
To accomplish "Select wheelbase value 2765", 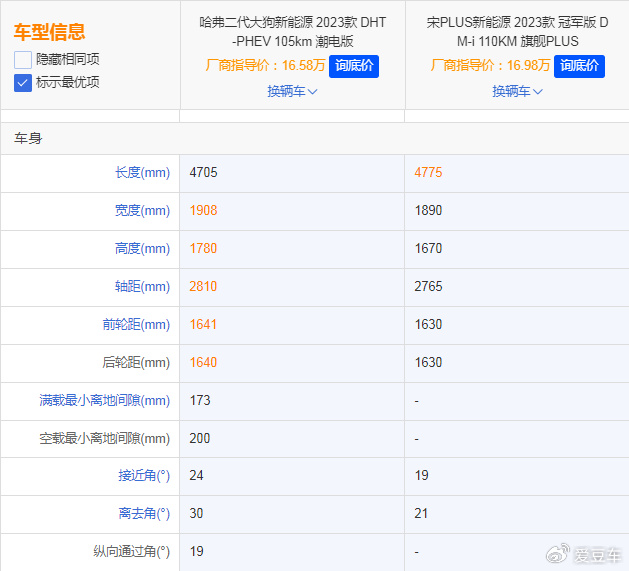I will click(428, 287).
